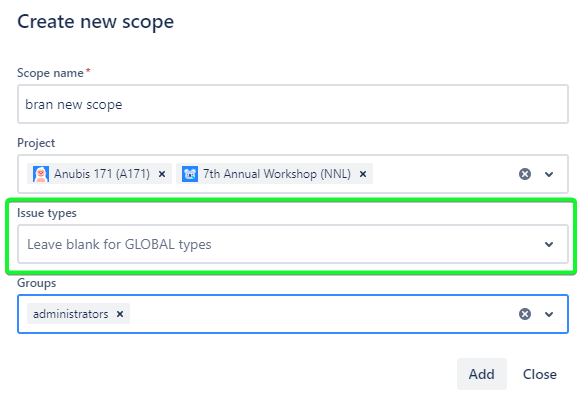Click the Close button

coord(539,374)
